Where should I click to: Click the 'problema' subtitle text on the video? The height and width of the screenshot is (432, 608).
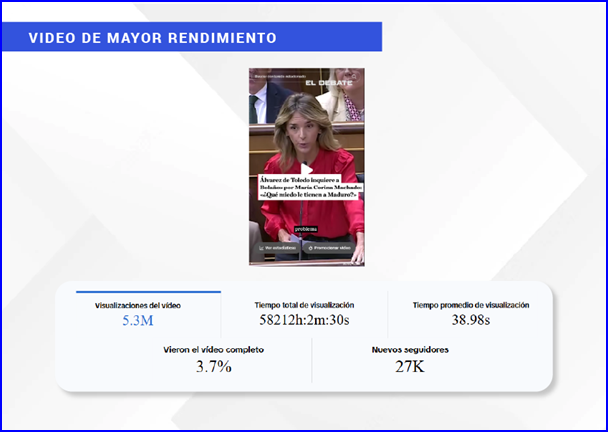point(306,228)
